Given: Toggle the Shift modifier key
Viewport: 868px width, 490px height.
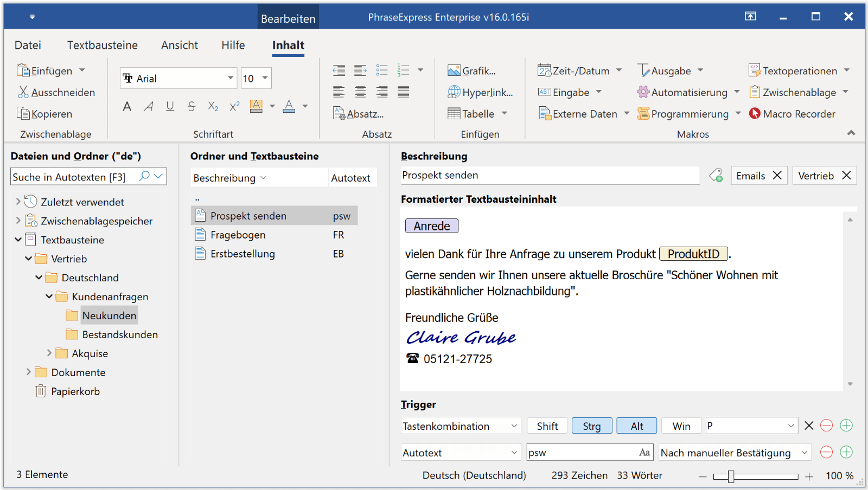Looking at the screenshot, I should click(547, 426).
